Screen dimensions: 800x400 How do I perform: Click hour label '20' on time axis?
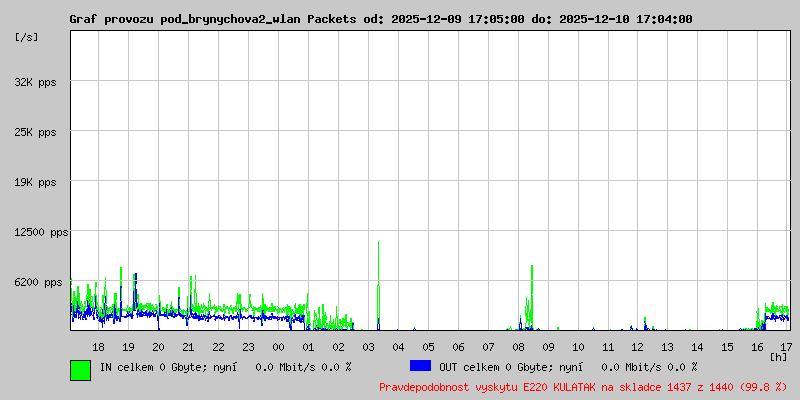[158, 347]
